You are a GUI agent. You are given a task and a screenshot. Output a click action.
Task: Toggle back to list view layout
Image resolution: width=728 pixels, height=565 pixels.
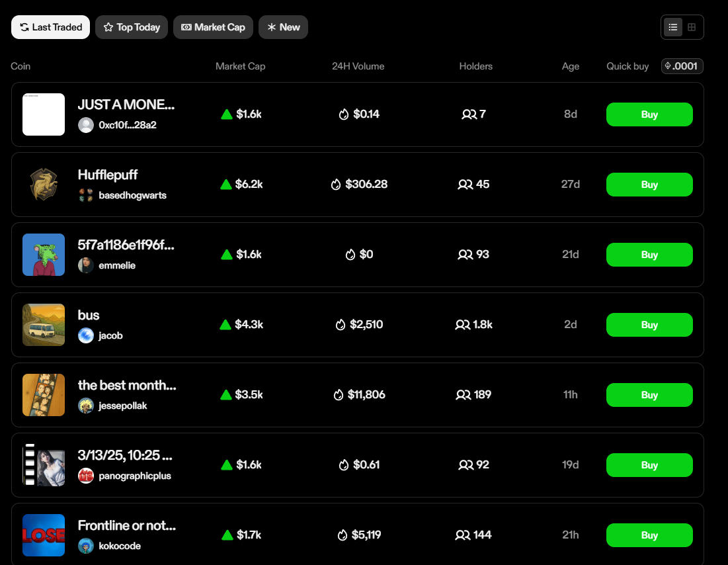coord(672,27)
